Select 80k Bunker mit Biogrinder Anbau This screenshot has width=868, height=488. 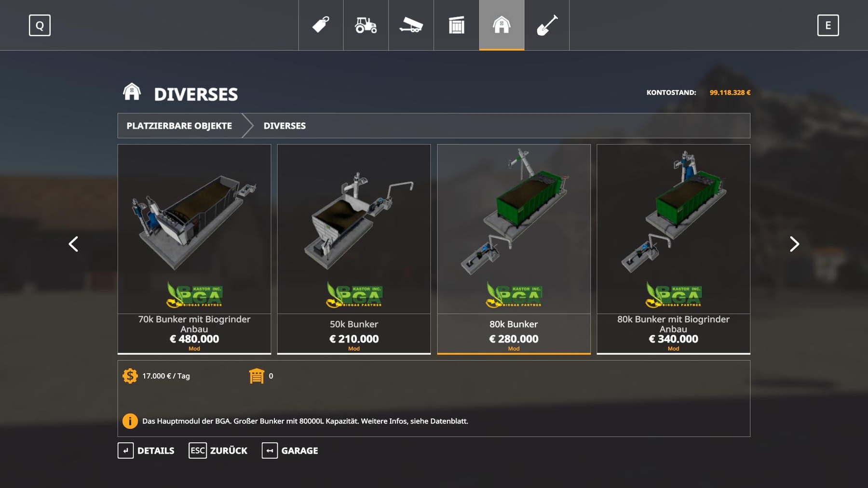click(673, 249)
